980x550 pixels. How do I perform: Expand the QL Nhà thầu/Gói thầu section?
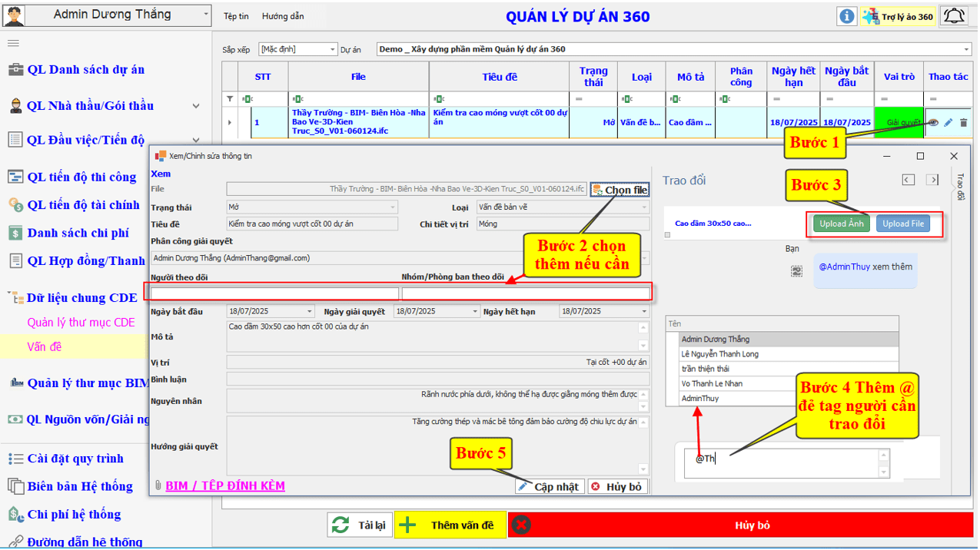(x=196, y=106)
